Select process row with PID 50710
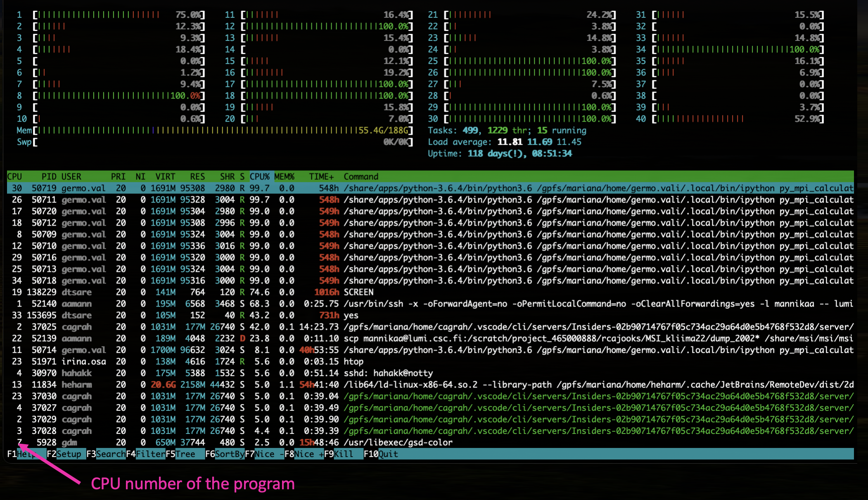The height and width of the screenshot is (500, 868). tap(430, 246)
